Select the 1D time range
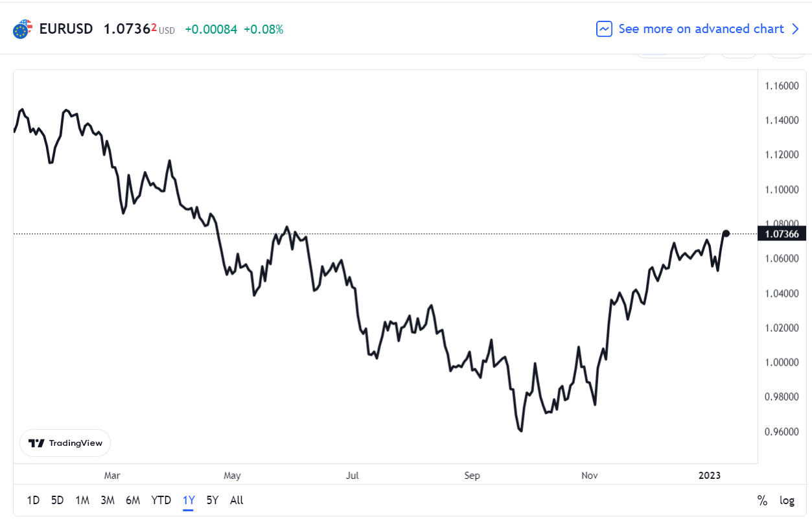Screen dimensions: 812x521 pos(33,500)
